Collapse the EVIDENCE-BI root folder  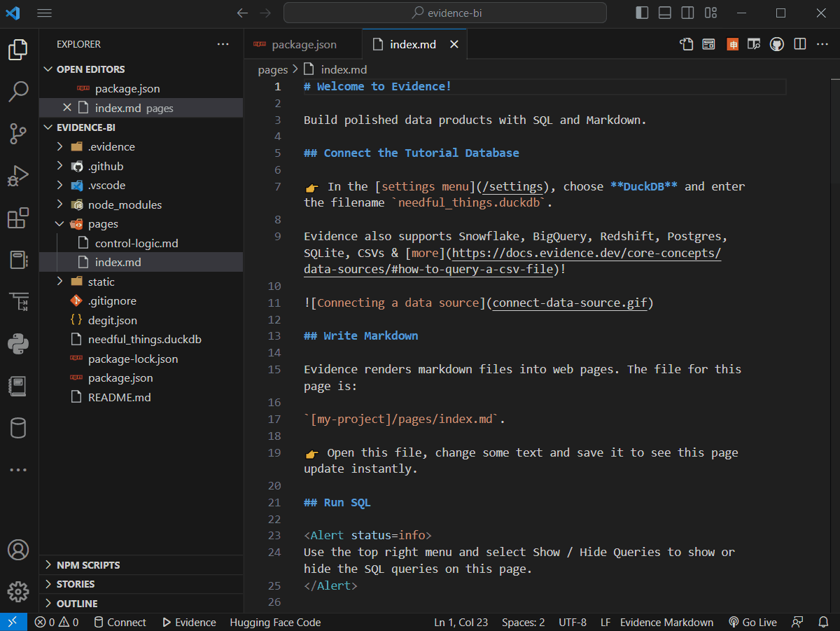48,127
